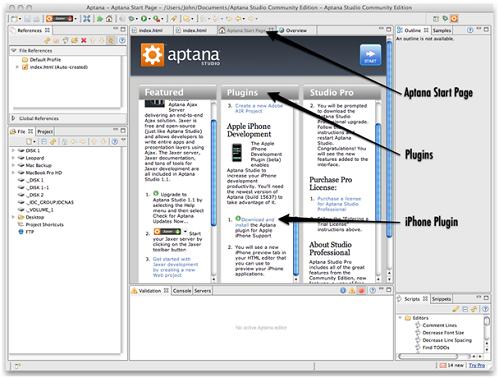The width and height of the screenshot is (499, 378).
Task: Click the collapse all icon in Scripts panel
Action: (465, 309)
